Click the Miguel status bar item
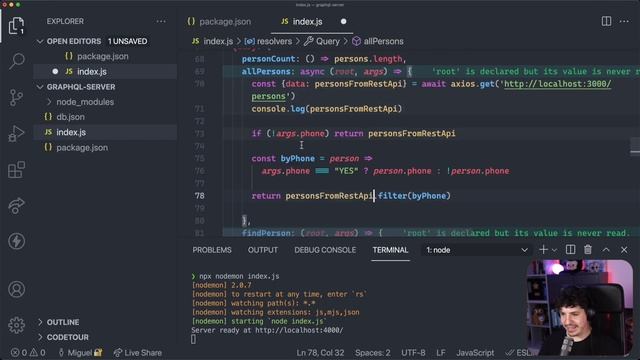The width and height of the screenshot is (640, 360). 80,352
